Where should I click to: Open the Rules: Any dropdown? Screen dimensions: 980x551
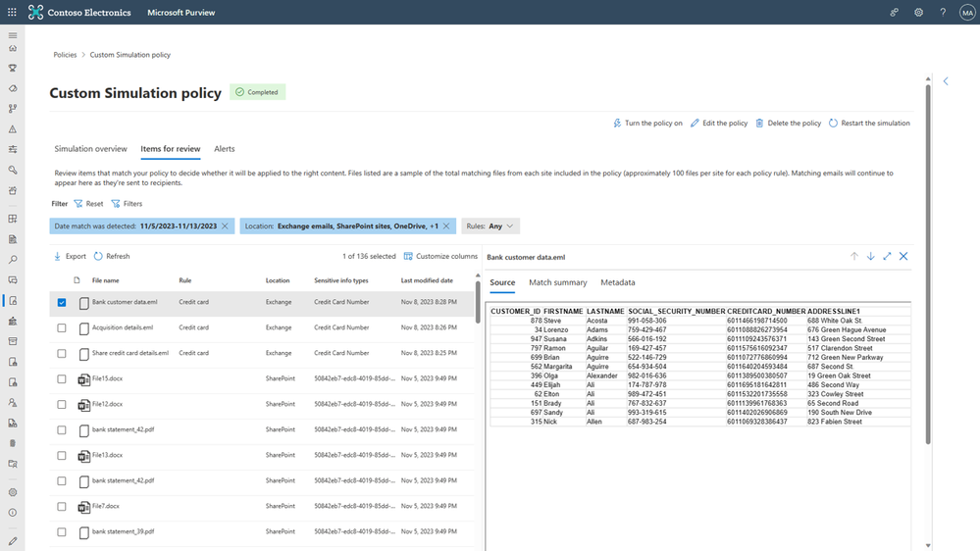(490, 226)
